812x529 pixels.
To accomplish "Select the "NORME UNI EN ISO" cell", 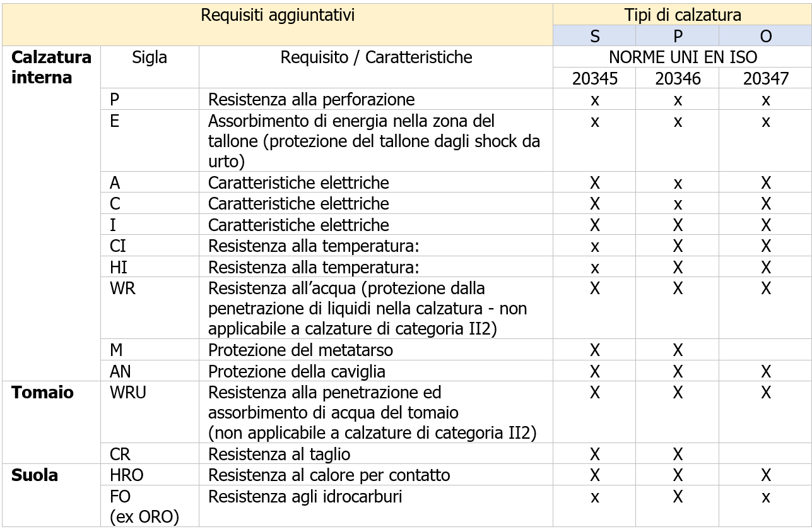I will click(x=682, y=57).
